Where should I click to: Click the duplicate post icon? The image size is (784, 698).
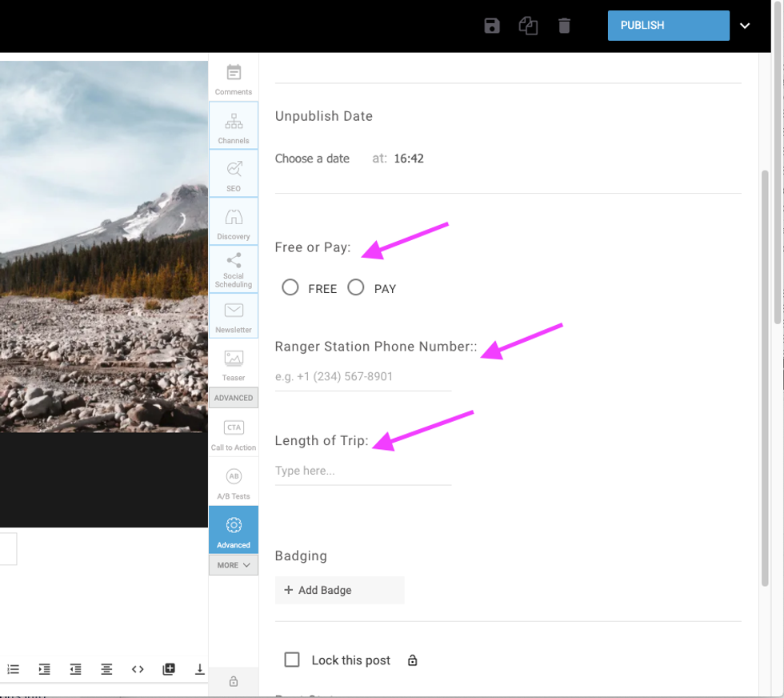point(528,26)
